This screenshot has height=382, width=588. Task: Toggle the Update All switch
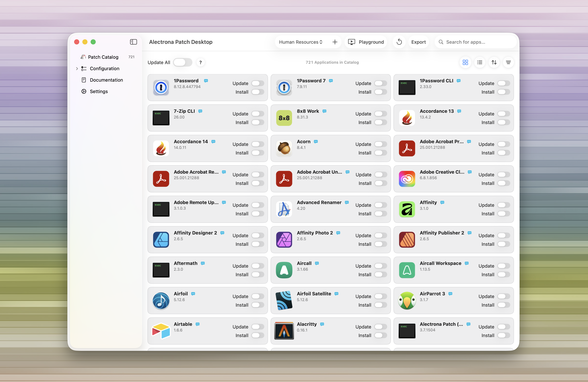(x=183, y=62)
